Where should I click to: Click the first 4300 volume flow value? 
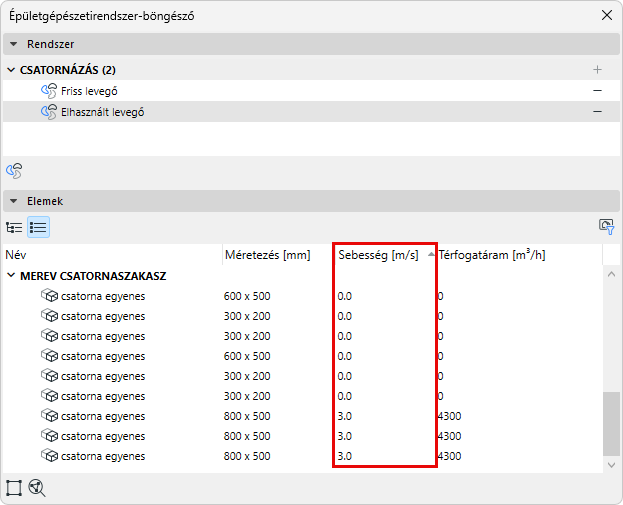[x=449, y=416]
